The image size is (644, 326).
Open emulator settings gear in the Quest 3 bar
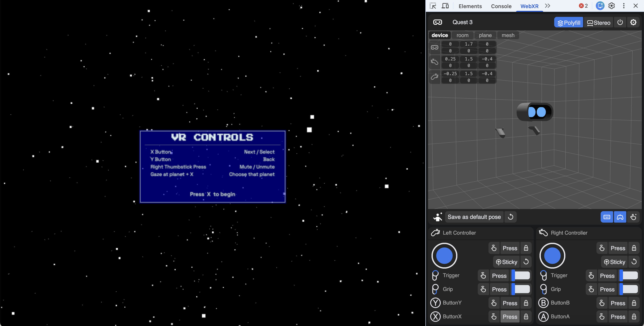point(633,22)
